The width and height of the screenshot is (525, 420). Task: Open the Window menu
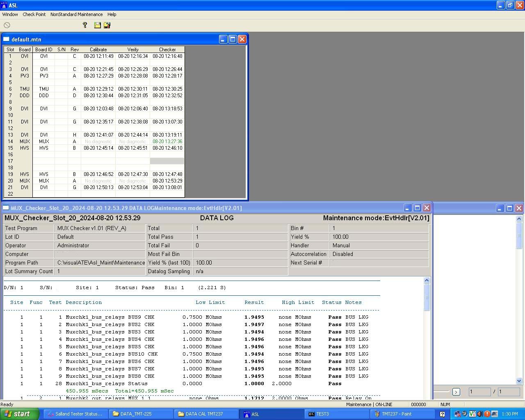click(x=10, y=14)
